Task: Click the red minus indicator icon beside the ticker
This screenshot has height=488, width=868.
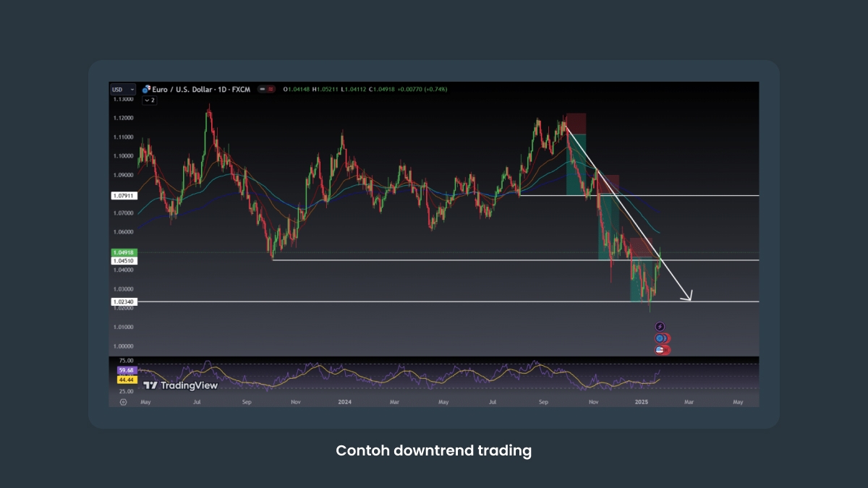Action: tap(261, 90)
